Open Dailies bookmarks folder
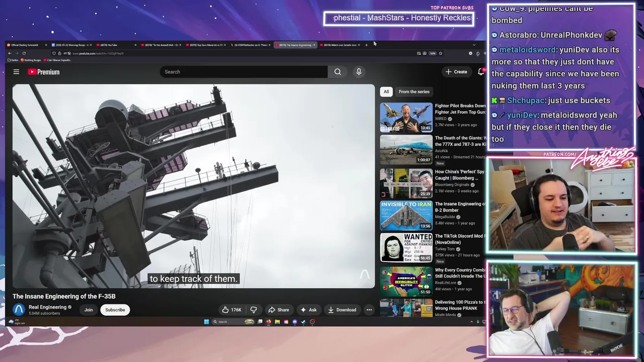Viewport: 644px width, 362px height. [x=12, y=60]
